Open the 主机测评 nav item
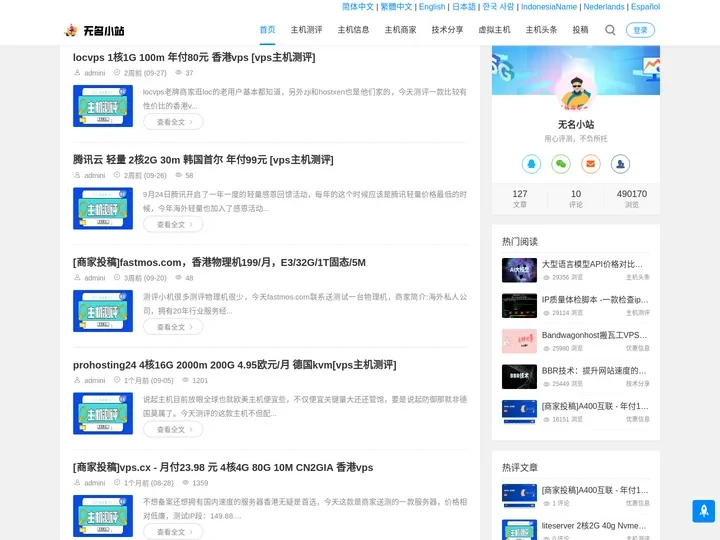 point(306,30)
